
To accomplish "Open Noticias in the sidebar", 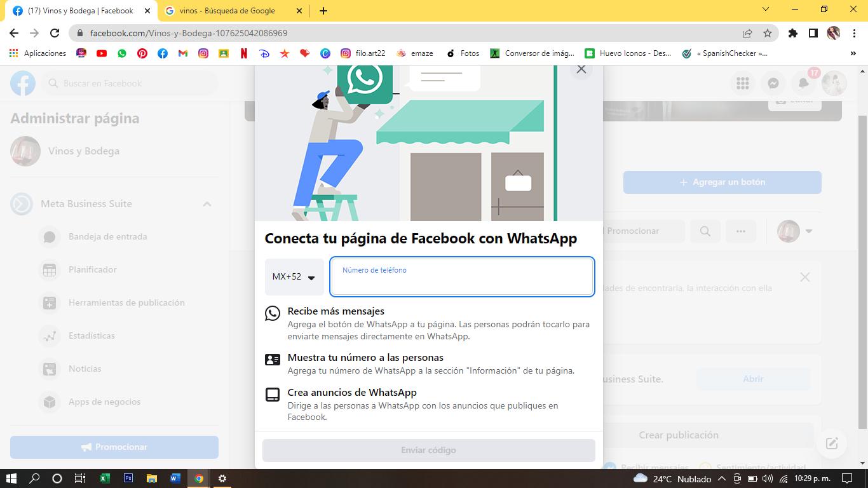I will click(x=85, y=369).
